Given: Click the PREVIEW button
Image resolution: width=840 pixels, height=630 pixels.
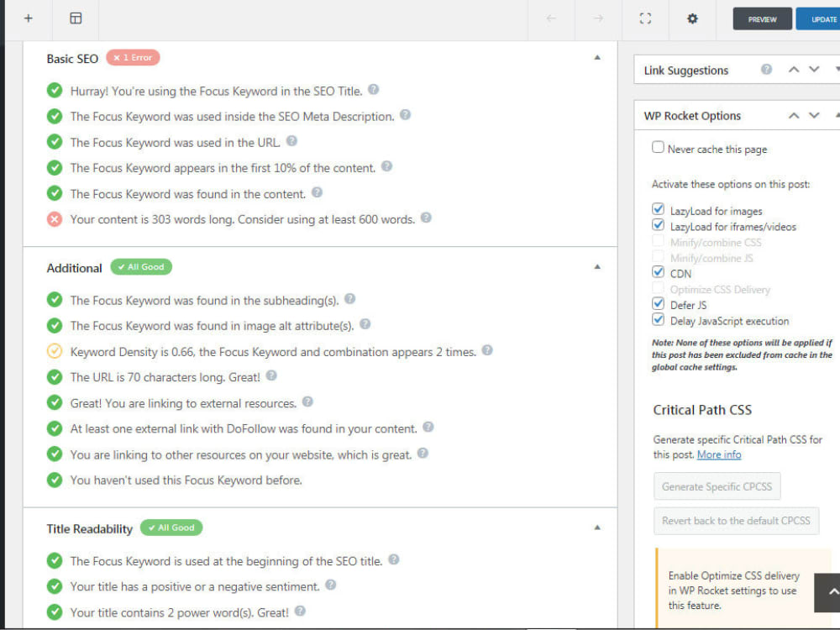Looking at the screenshot, I should (763, 19).
